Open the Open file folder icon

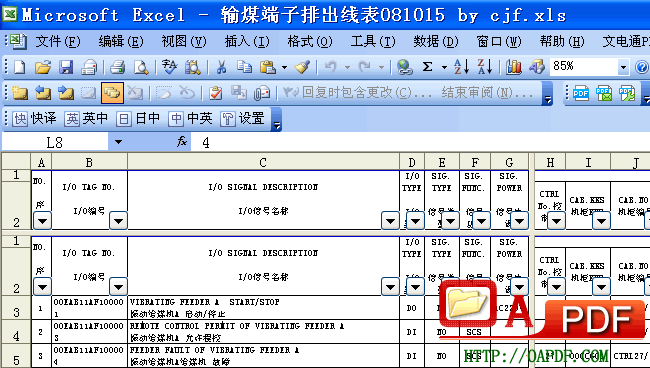[42, 67]
